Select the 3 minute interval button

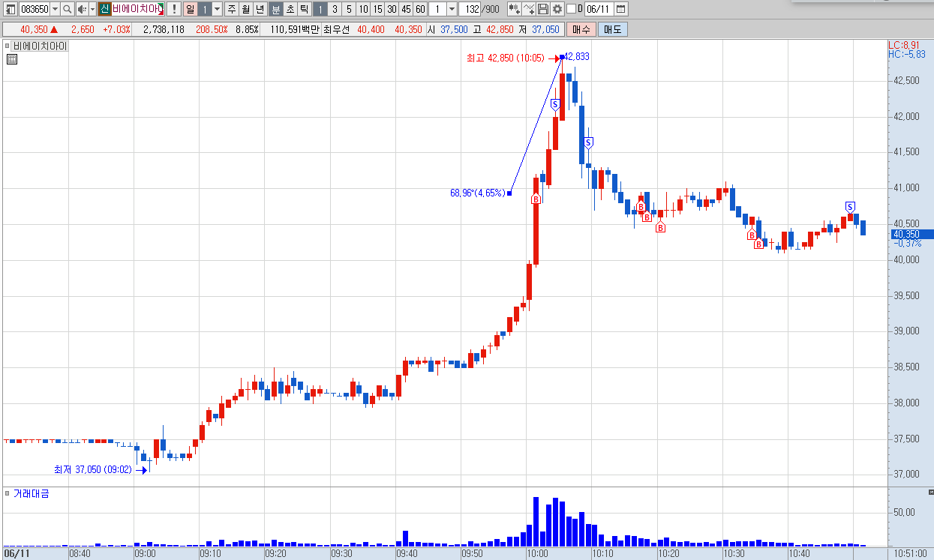pos(334,9)
